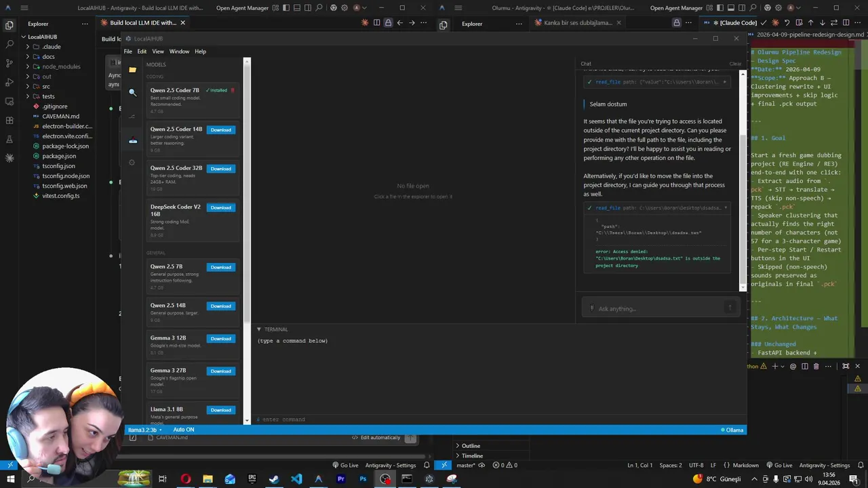The width and height of the screenshot is (868, 488).
Task: Open the Edit menu in LocalAIHUB
Action: [142, 52]
